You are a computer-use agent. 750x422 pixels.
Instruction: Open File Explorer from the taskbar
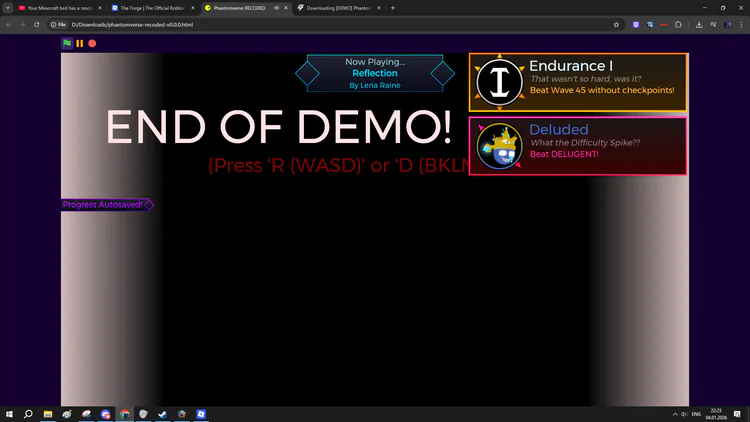pos(48,414)
